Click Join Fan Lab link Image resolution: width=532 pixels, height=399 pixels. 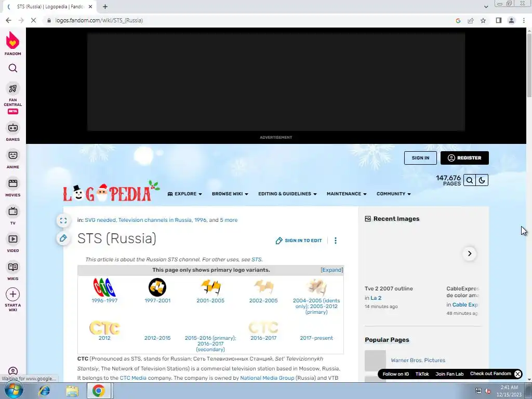[x=449, y=374]
